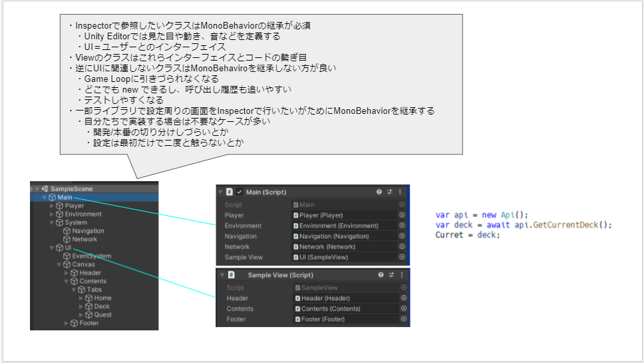Collapse the Sample View (Script) component foldout
644x363 pixels.
click(222, 274)
